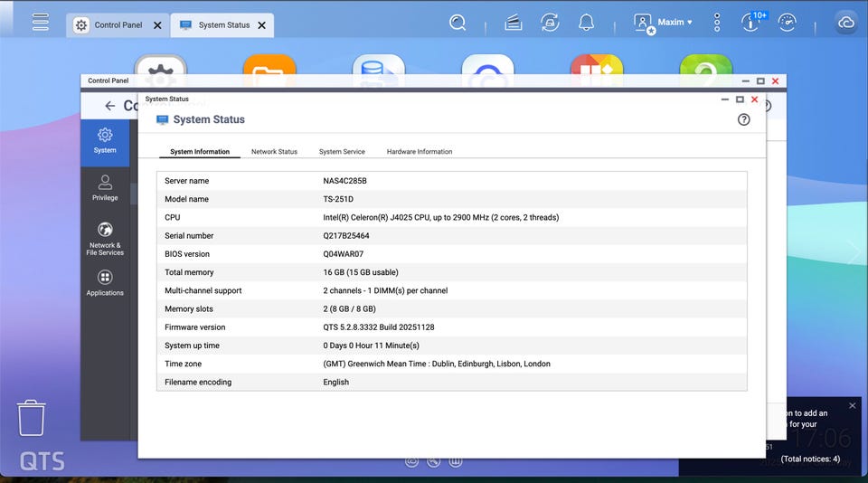Switch to the Hardware Information tab
Image resolution: width=868 pixels, height=483 pixels.
(420, 152)
